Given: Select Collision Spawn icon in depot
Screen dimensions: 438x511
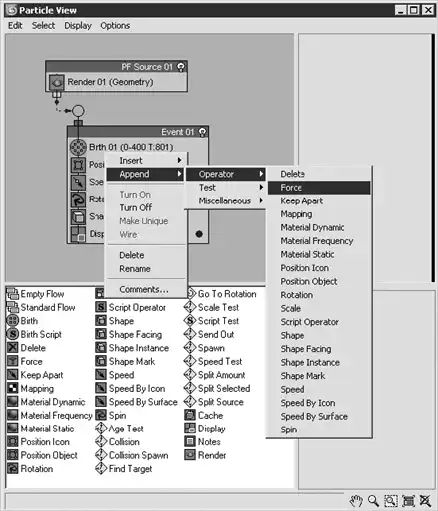Looking at the screenshot, I should 101,455.
